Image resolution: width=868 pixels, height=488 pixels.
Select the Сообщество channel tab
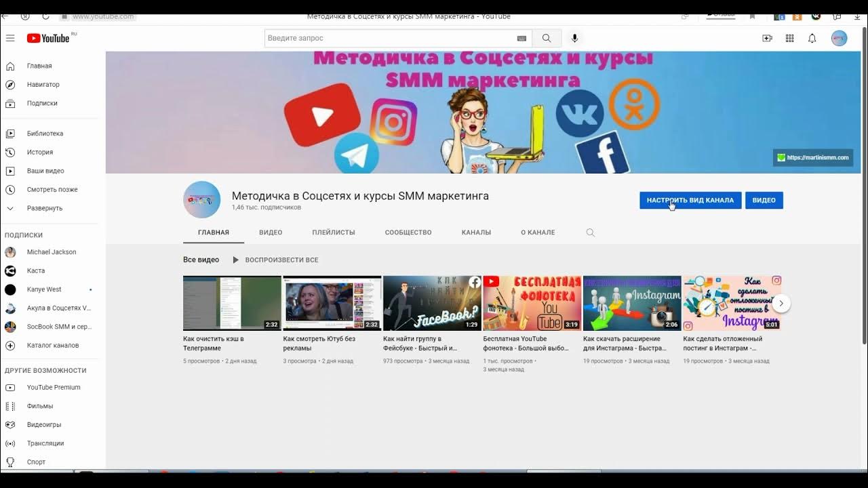click(408, 232)
